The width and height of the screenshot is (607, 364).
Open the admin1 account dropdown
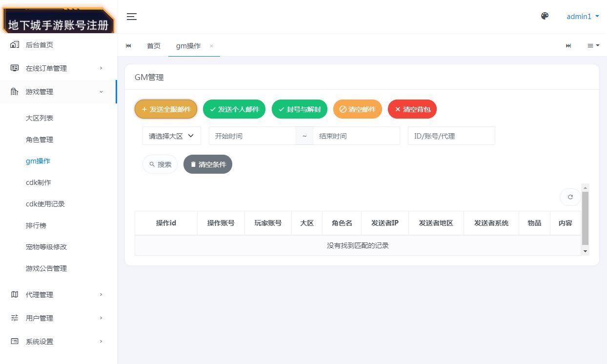point(582,16)
